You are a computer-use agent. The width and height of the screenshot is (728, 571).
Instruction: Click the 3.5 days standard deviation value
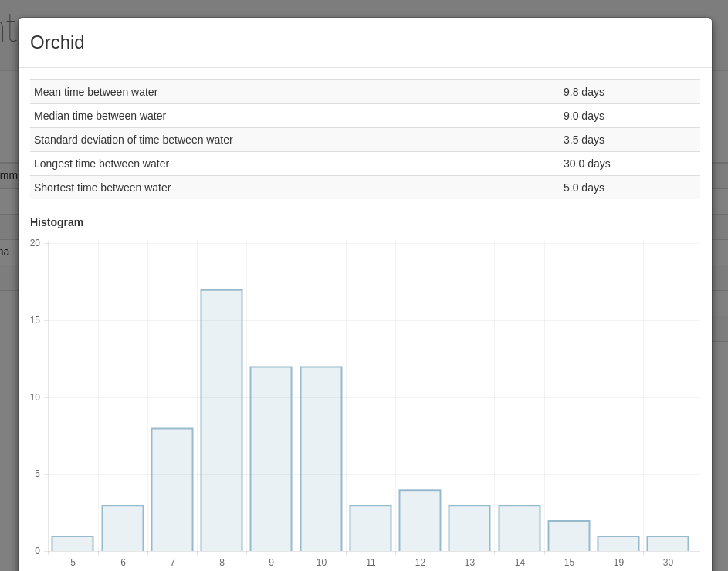click(584, 140)
